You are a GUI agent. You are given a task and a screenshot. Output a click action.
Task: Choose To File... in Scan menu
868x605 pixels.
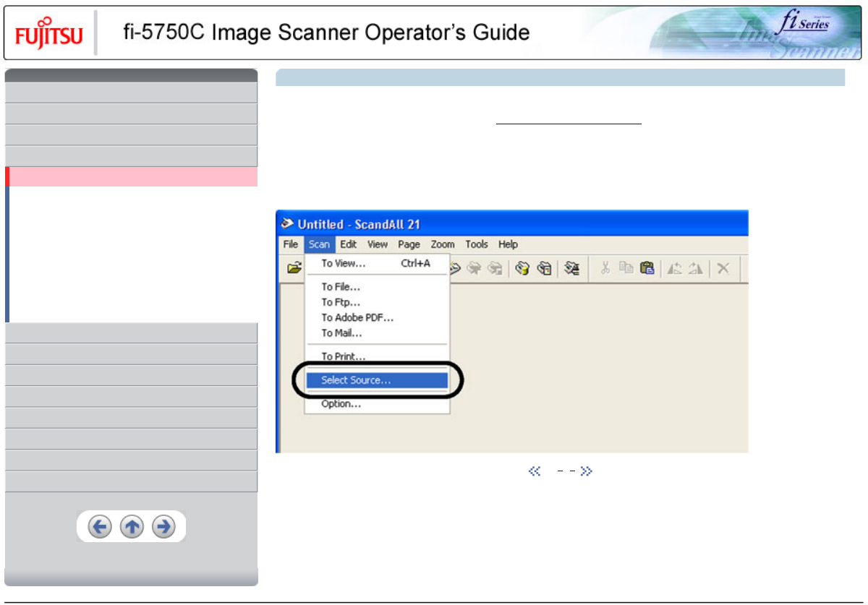pos(377,287)
